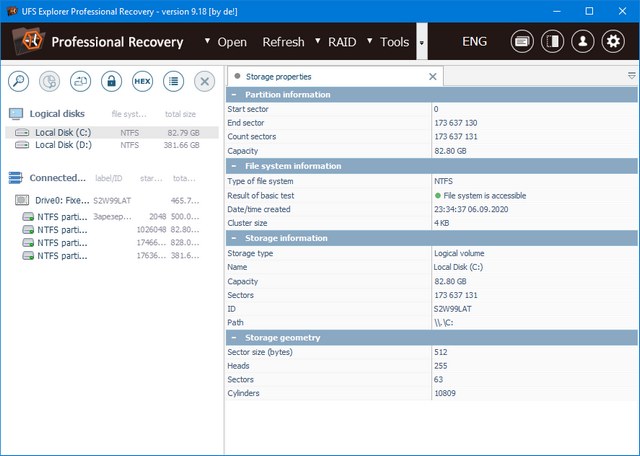The width and height of the screenshot is (640, 456).
Task: Click the HEX viewer icon
Action: [x=142, y=81]
